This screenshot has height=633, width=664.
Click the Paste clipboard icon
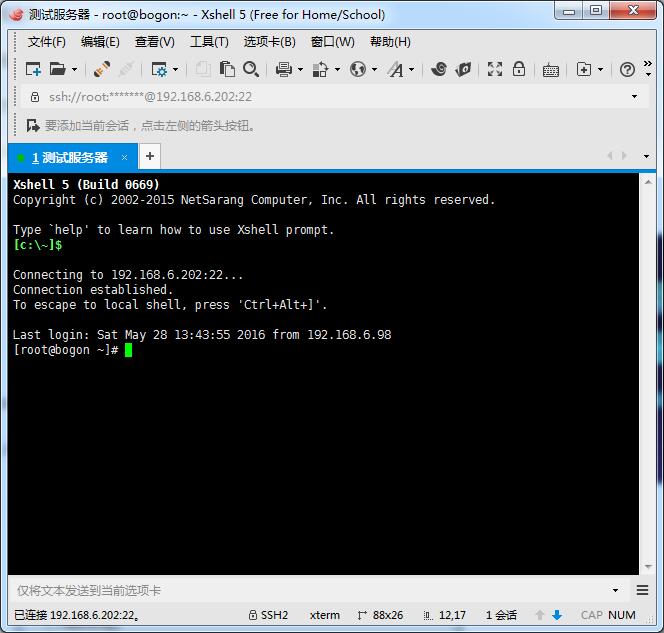(227, 69)
